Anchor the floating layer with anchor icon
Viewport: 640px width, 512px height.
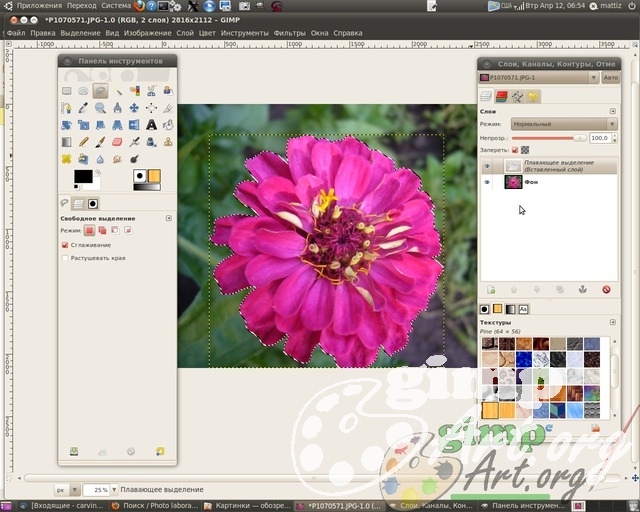click(583, 289)
